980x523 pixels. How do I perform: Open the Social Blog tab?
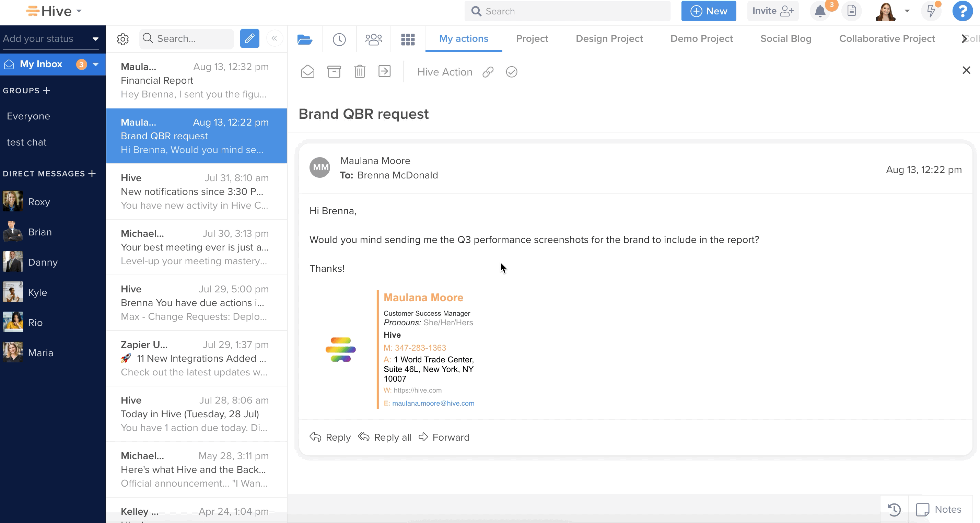(x=785, y=38)
